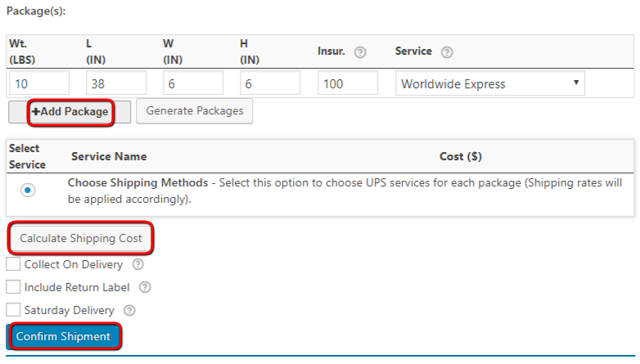Screen dimensions: 640x364
Task: Calculate the shipping cost
Action: (80, 238)
